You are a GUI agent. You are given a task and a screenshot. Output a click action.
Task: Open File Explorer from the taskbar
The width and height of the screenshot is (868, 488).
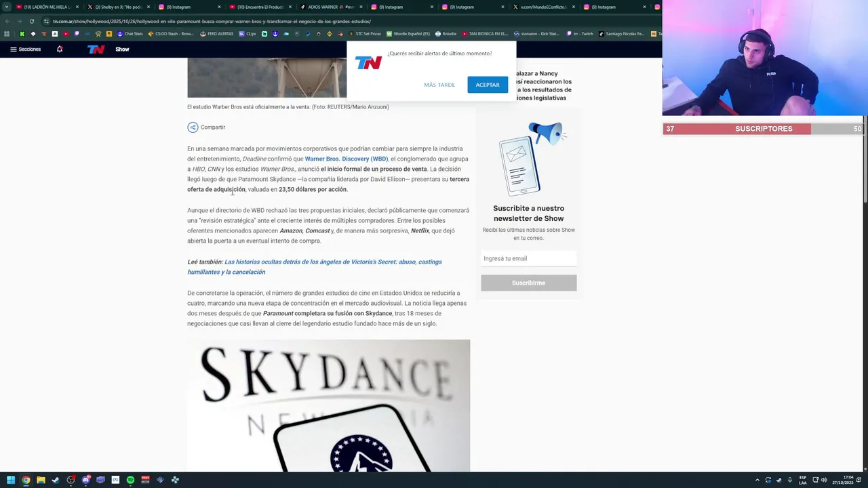pyautogui.click(x=41, y=480)
